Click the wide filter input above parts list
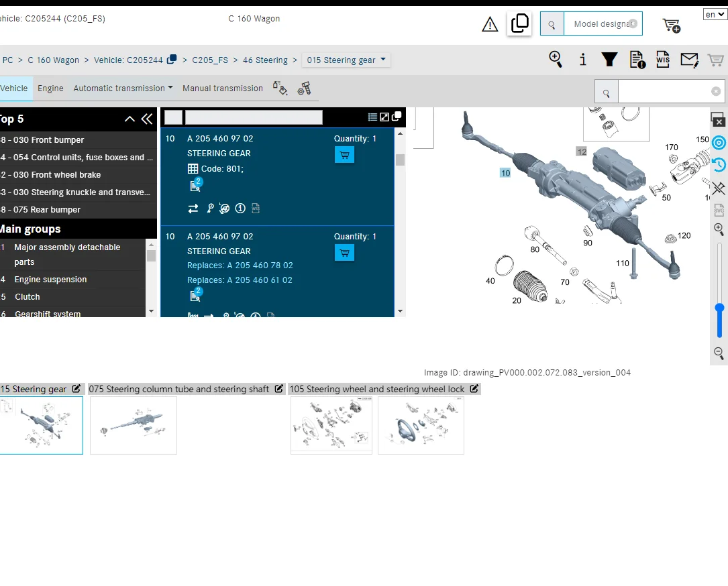 point(254,117)
